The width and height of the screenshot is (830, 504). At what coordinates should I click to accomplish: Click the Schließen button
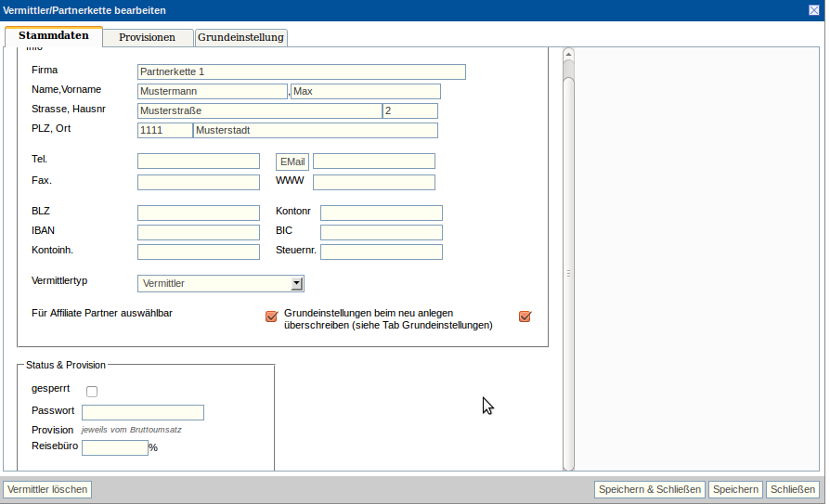coord(793,489)
